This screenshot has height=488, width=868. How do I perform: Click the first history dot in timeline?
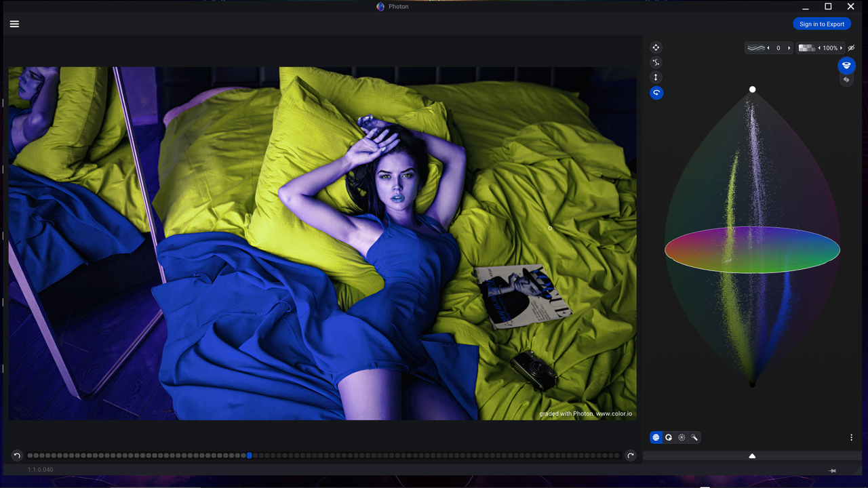pos(31,455)
